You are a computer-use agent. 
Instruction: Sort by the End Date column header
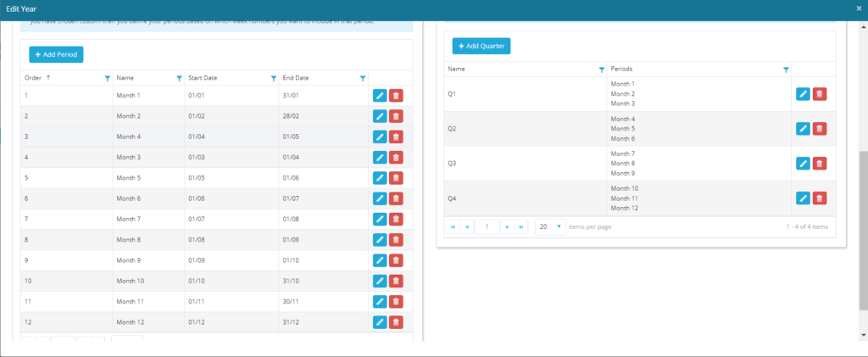pyautogui.click(x=296, y=78)
